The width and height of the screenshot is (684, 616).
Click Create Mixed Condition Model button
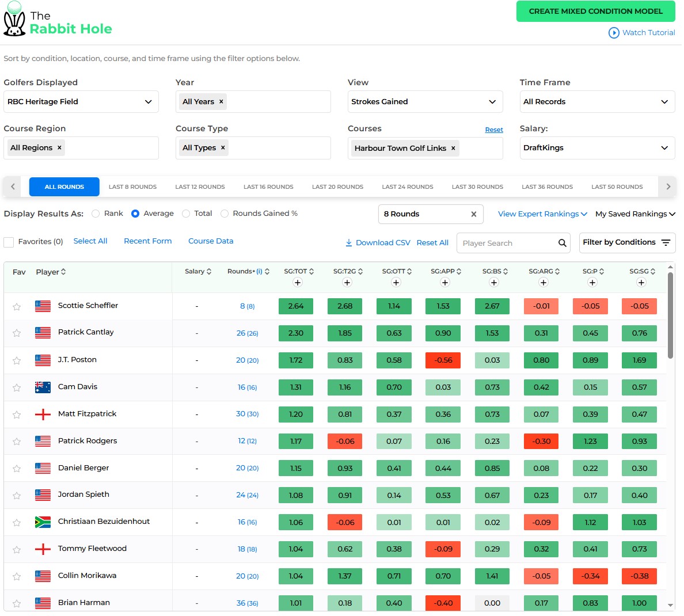tap(596, 12)
